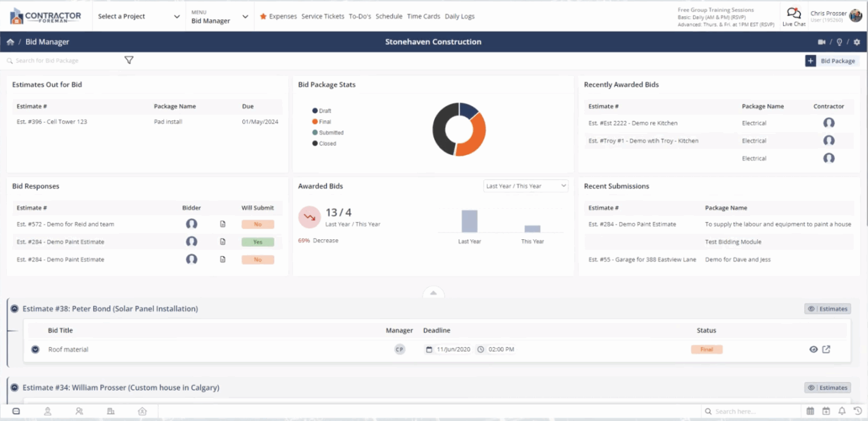Open the notifications bell in the bottom bar
The width and height of the screenshot is (868, 421).
842,411
